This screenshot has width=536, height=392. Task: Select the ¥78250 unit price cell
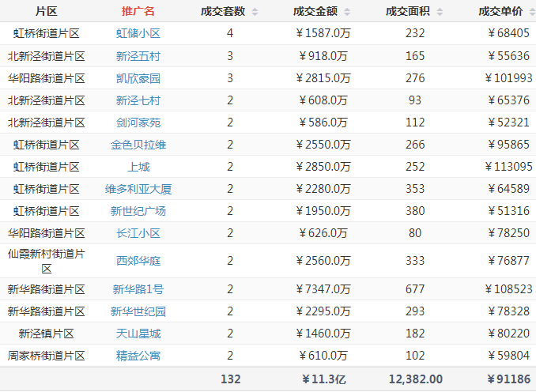coord(508,233)
